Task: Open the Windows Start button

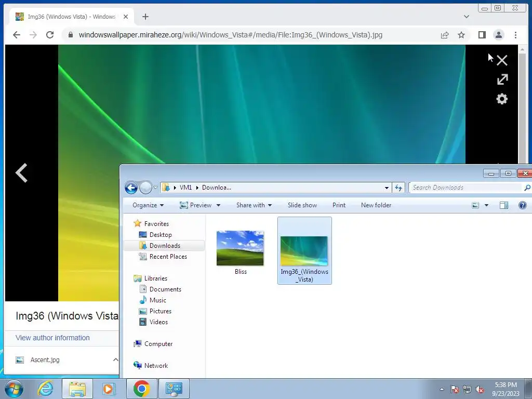Action: click(x=14, y=389)
